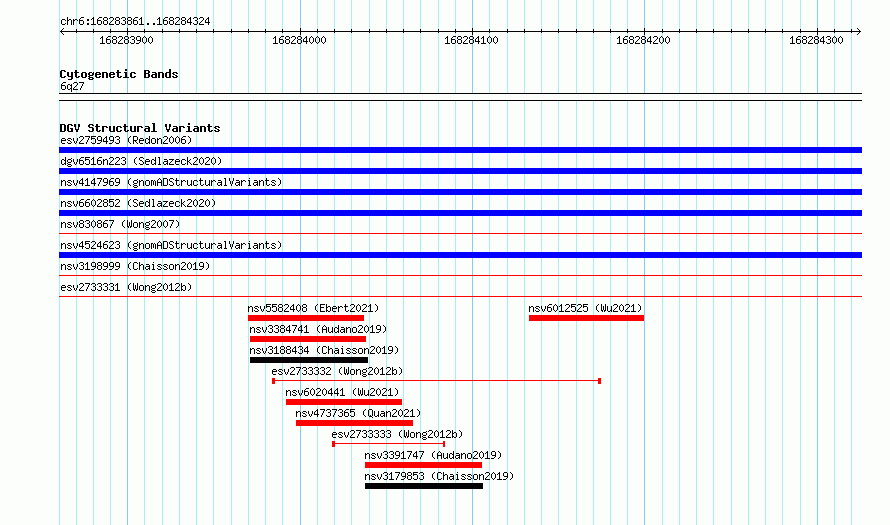Click the ruler's left arrow end
The image size is (890, 525).
coord(62,32)
